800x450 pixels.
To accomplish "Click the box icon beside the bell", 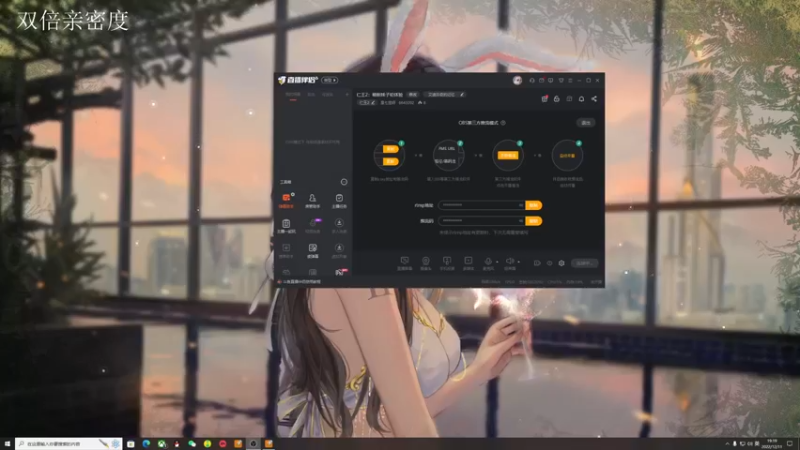I will click(569, 98).
